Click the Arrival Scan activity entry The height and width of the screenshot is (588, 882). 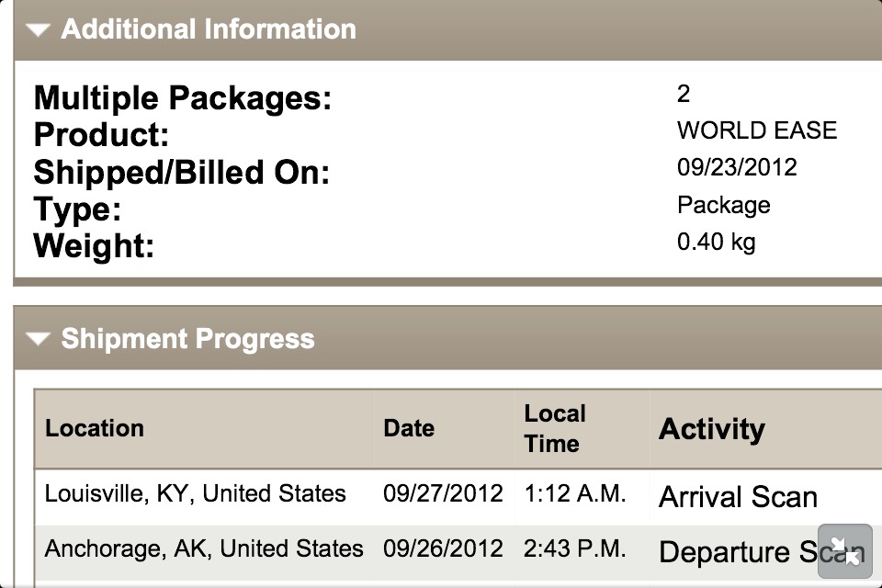738,497
